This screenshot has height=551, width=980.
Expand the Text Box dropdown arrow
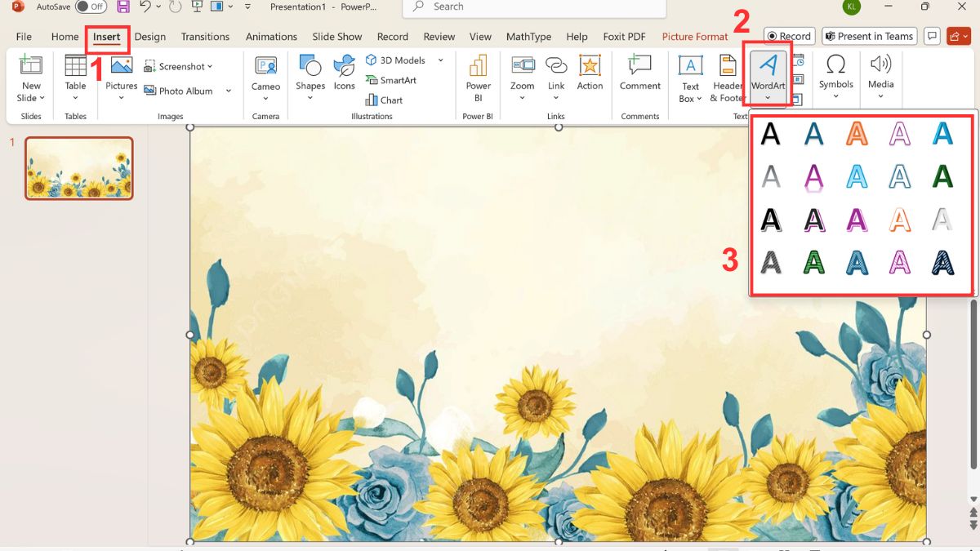pos(700,99)
